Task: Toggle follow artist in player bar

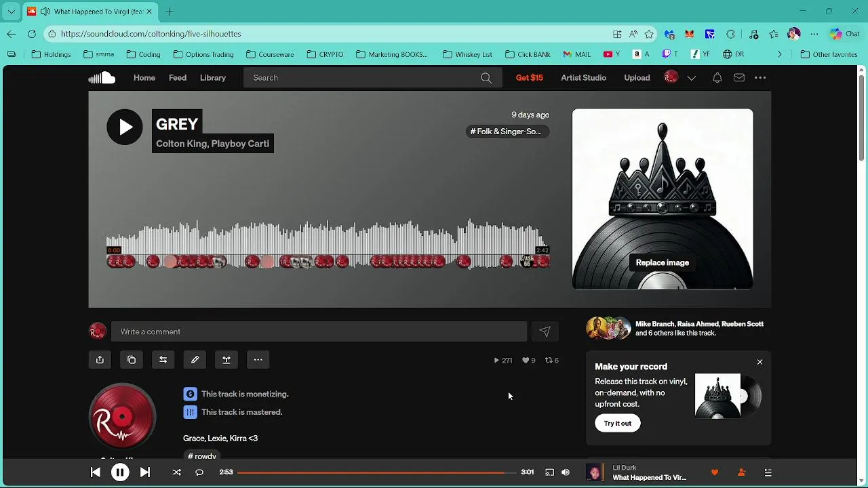Action: (741, 472)
